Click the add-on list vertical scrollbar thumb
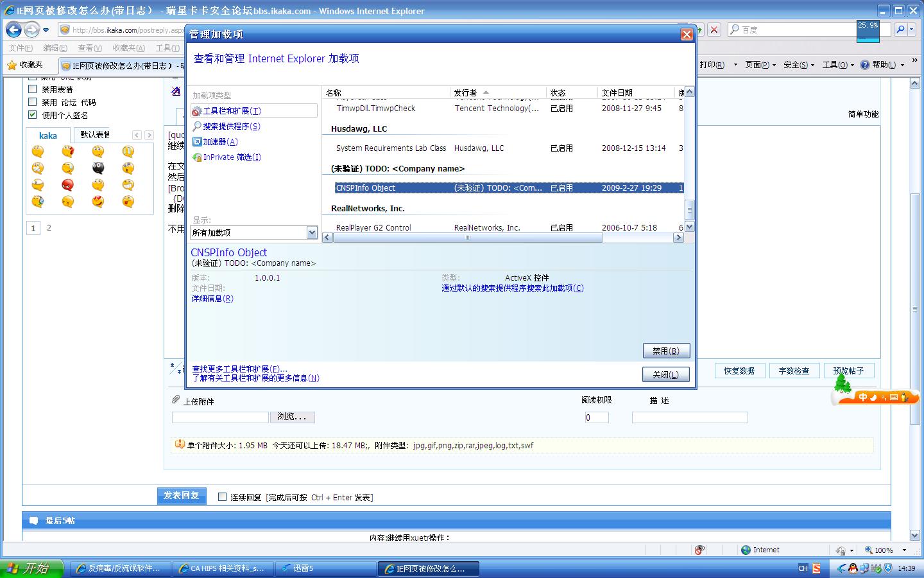Screen dimensions: 924x578 pos(690,209)
